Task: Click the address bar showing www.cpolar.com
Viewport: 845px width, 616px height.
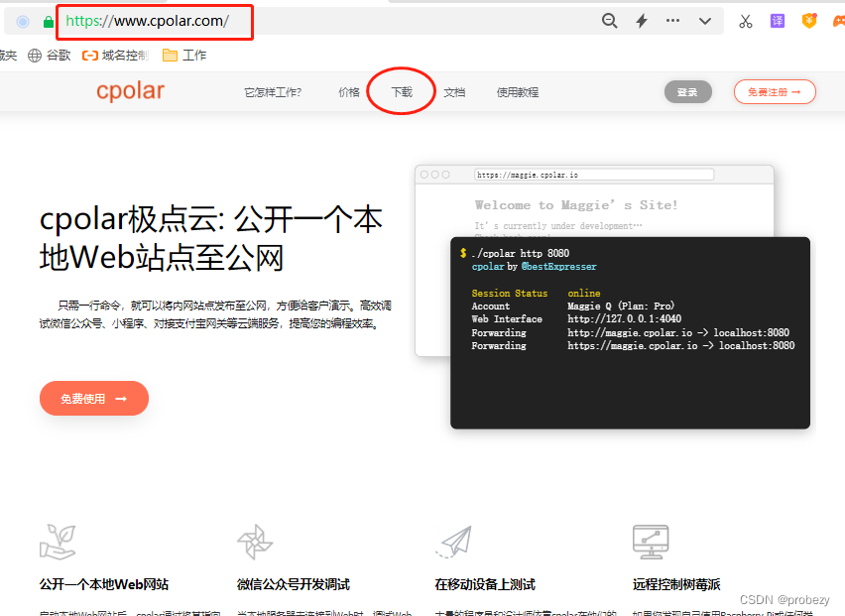Action: (149, 20)
